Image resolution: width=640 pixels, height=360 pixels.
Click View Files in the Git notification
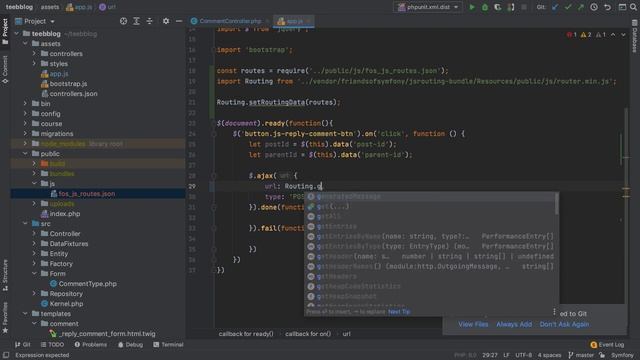tap(473, 324)
